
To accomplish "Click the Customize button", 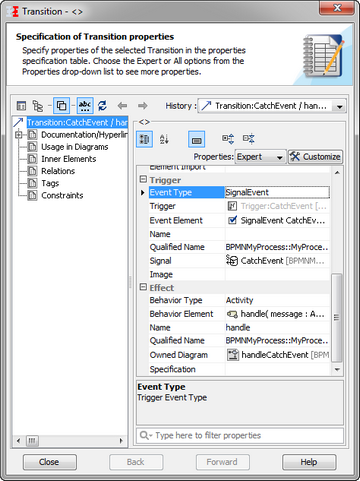I will 315,157.
